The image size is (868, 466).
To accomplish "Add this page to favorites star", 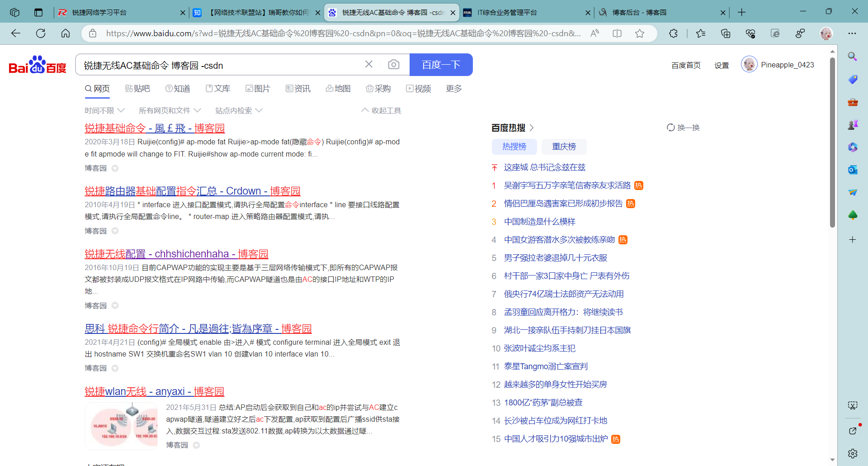I will point(640,33).
